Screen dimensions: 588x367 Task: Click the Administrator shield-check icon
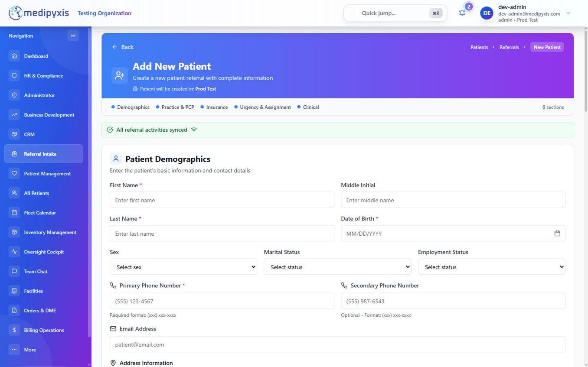pyautogui.click(x=14, y=95)
